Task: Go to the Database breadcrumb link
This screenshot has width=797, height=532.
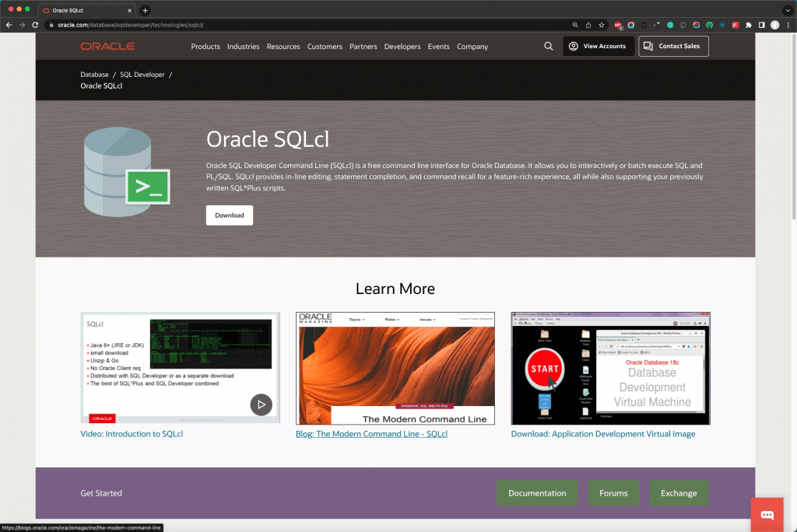Action: click(94, 74)
